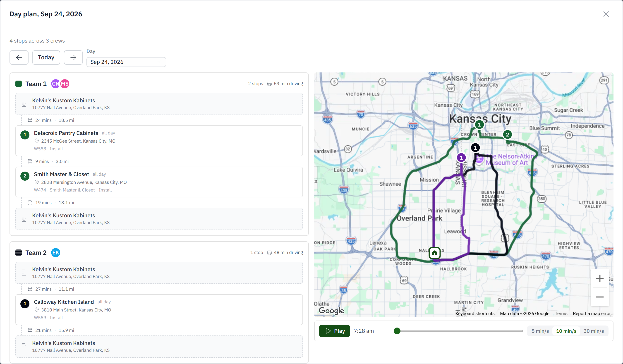The image size is (623, 364).
Task: Click the CN crew avatar
Action: pyautogui.click(x=55, y=84)
